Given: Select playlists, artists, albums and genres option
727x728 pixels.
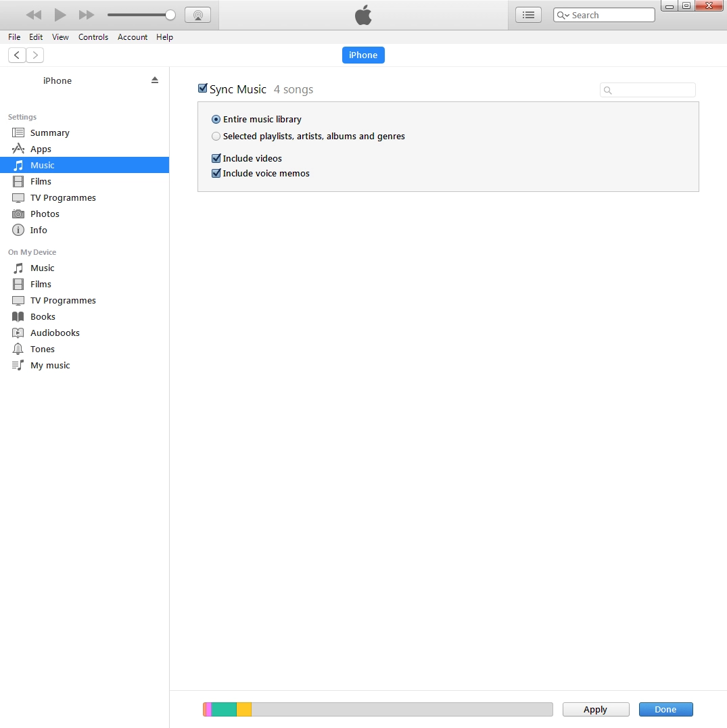Looking at the screenshot, I should tap(216, 136).
